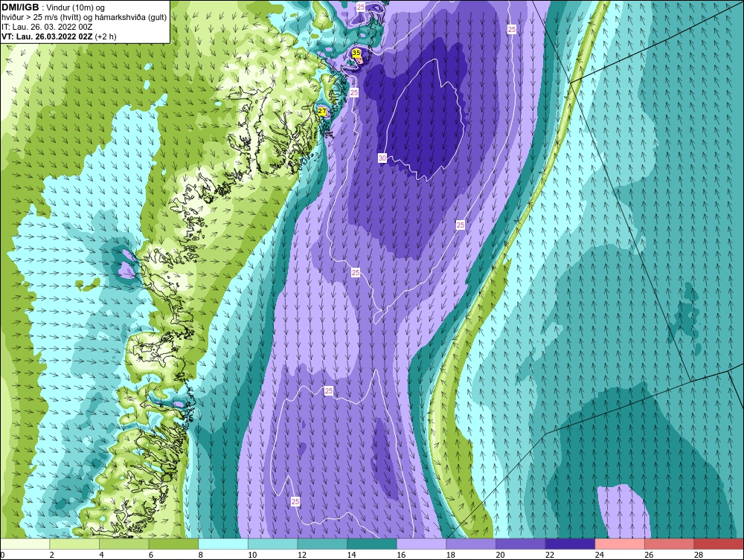Click the 'hviður > 25 m/s (hvítt)' legend line
Screen dimensions: 744x560
point(84,17)
